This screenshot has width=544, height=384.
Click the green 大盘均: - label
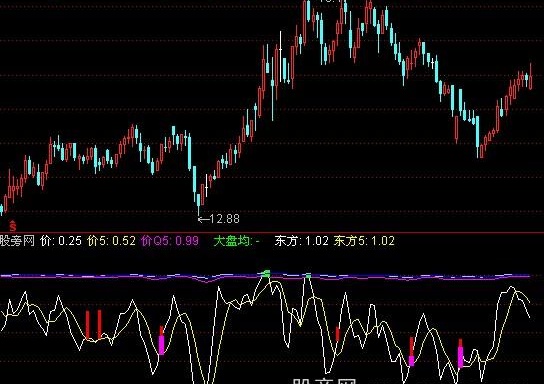tap(237, 240)
